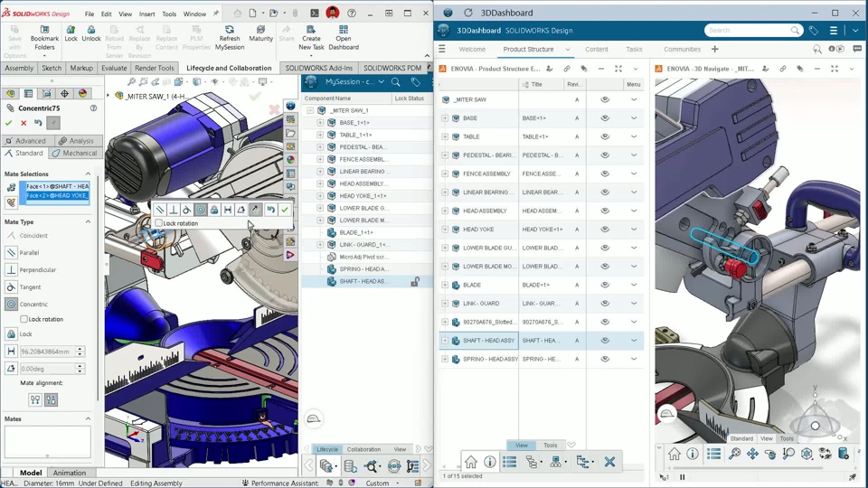Toggle visibility eye for SHAFT - HEAD ASSY row

[605, 341]
